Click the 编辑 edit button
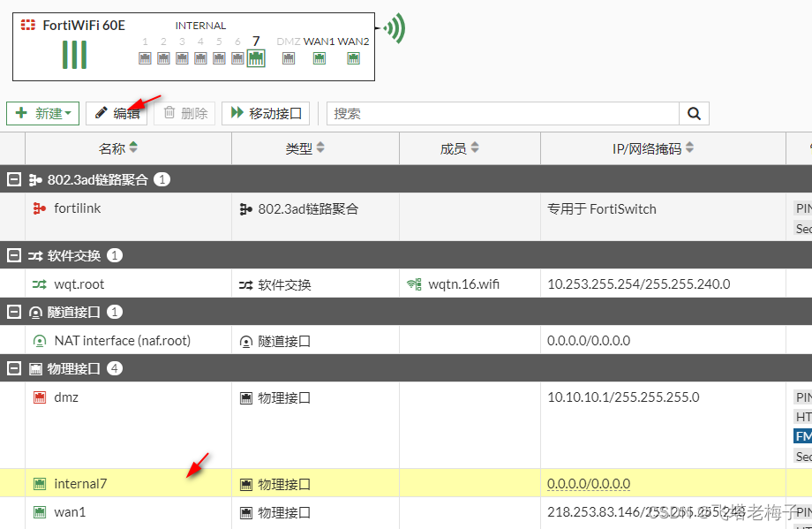This screenshot has height=529, width=812. (117, 113)
